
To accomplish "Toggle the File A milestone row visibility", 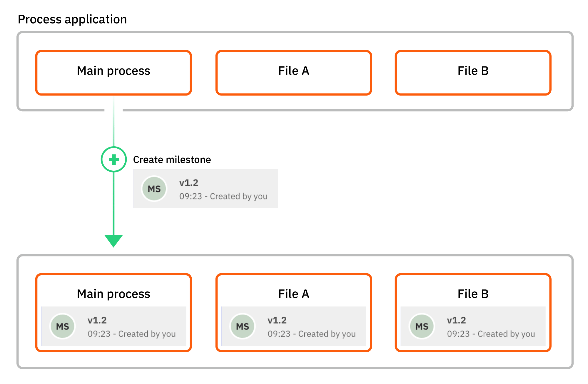I will pyautogui.click(x=294, y=326).
